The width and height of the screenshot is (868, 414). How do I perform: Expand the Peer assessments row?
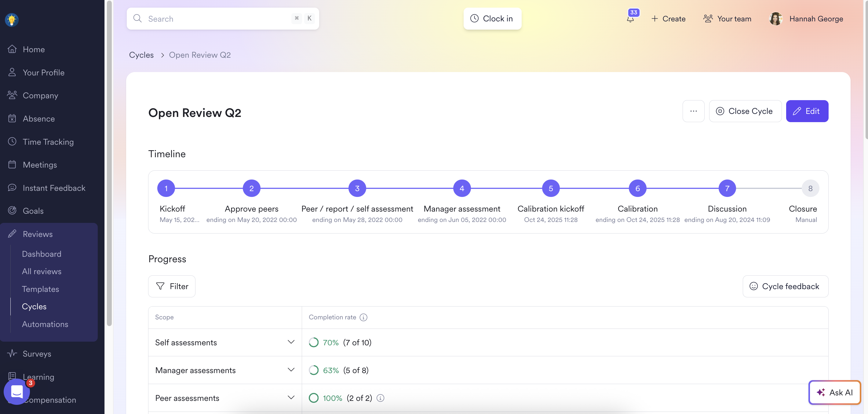click(x=291, y=398)
